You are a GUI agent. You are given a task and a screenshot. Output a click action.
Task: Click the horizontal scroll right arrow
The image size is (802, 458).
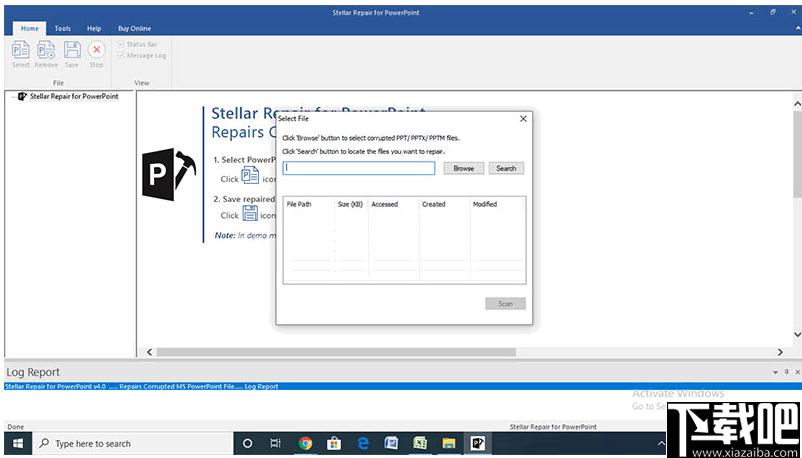click(x=781, y=353)
